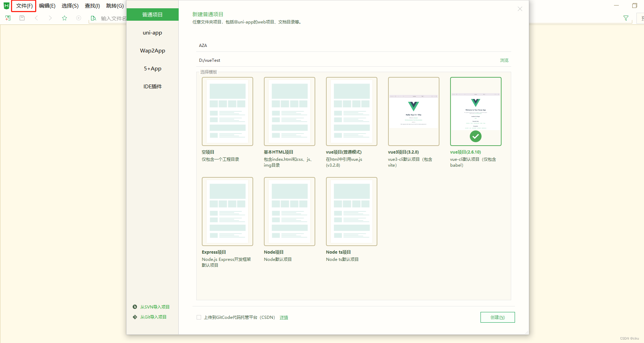Click the project name field containing AZA
Image resolution: width=644 pixels, height=343 pixels.
(354, 46)
